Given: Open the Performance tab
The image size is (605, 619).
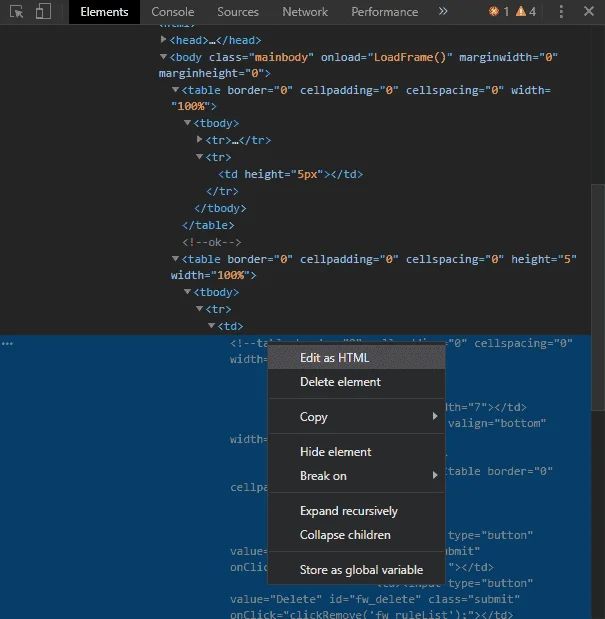Looking at the screenshot, I should [x=384, y=12].
